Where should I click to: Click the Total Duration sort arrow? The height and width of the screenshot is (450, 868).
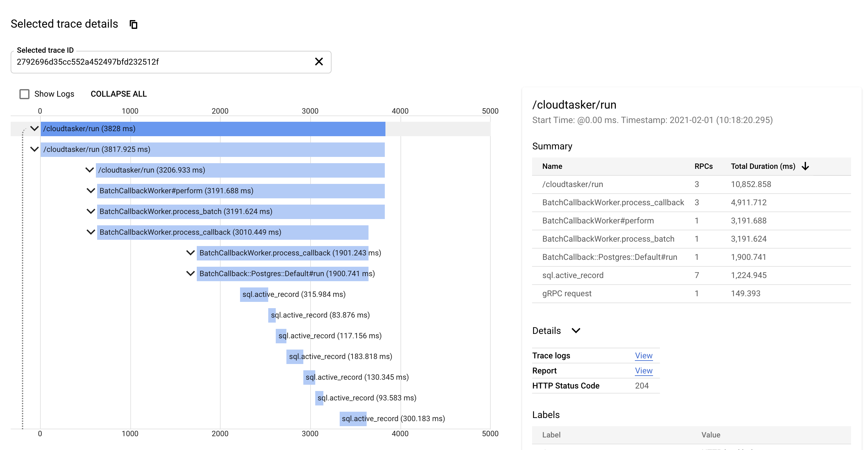pos(805,166)
